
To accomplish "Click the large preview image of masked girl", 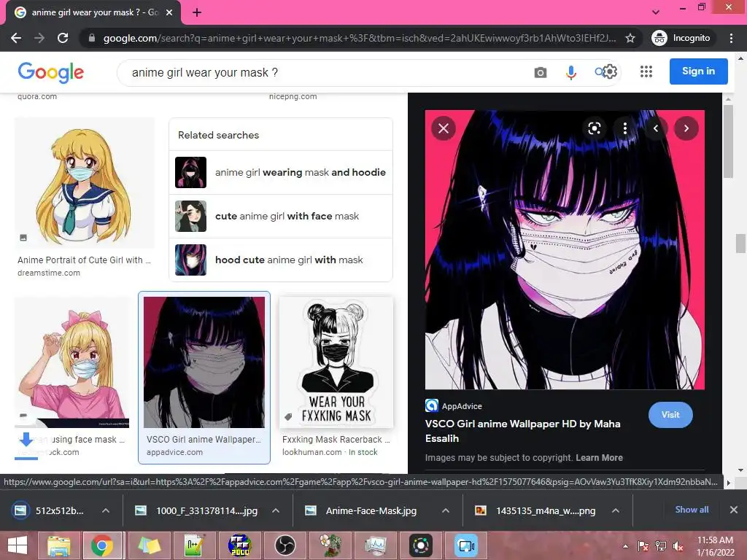I will click(565, 250).
